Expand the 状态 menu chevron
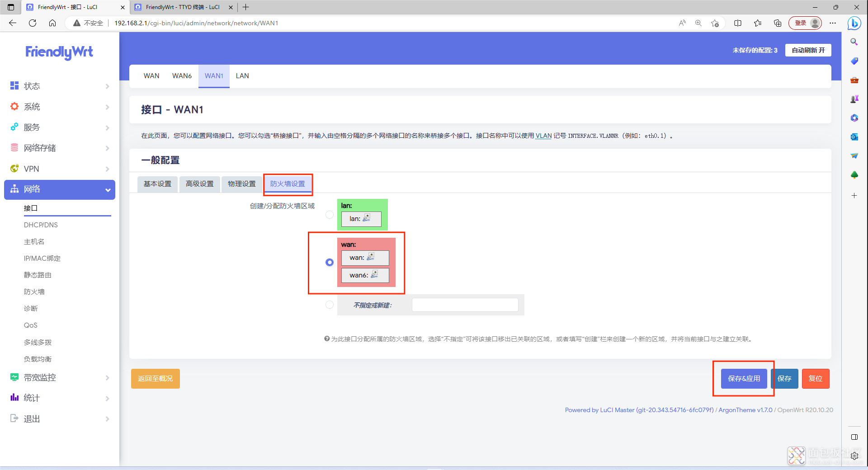Screen dimensions: 868x470 pyautogui.click(x=107, y=86)
